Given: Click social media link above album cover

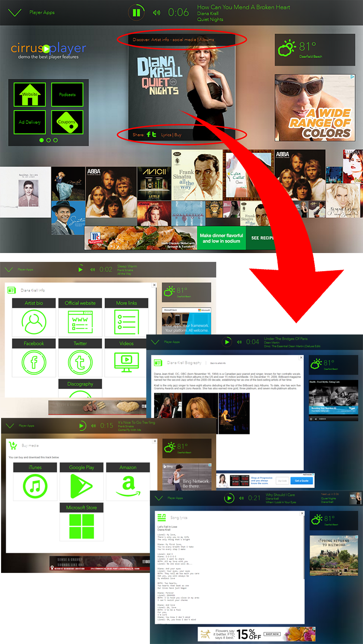Looking at the screenshot, I should 184,39.
